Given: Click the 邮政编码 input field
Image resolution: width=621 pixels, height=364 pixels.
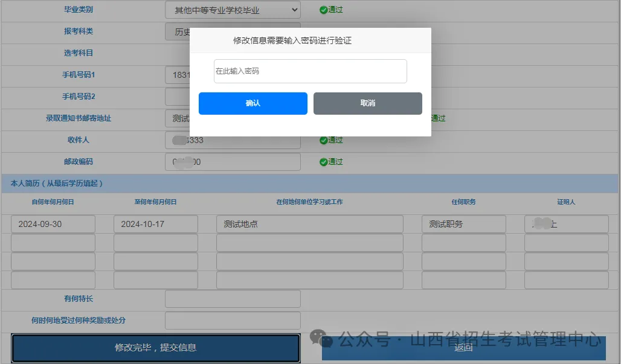Looking at the screenshot, I should [233, 162].
